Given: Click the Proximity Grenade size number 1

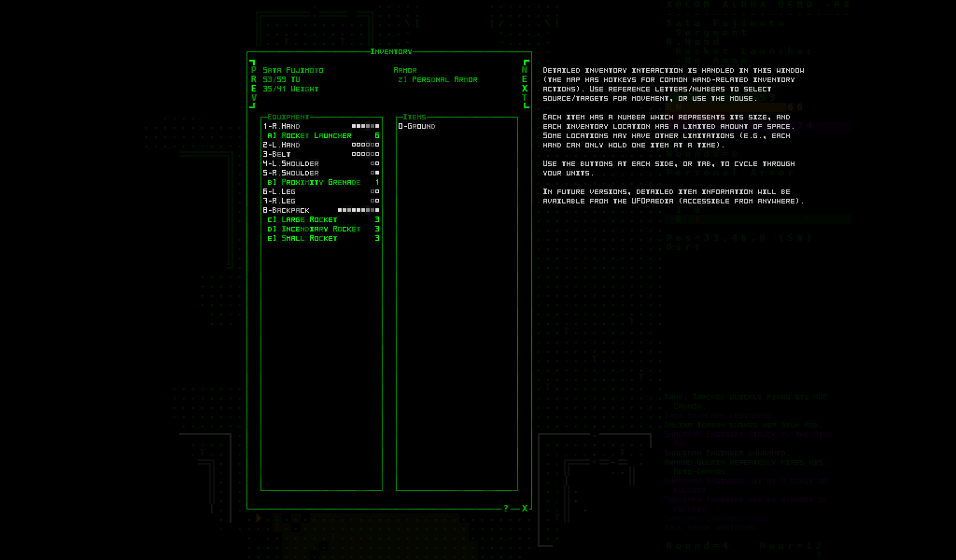Looking at the screenshot, I should click(x=377, y=182).
